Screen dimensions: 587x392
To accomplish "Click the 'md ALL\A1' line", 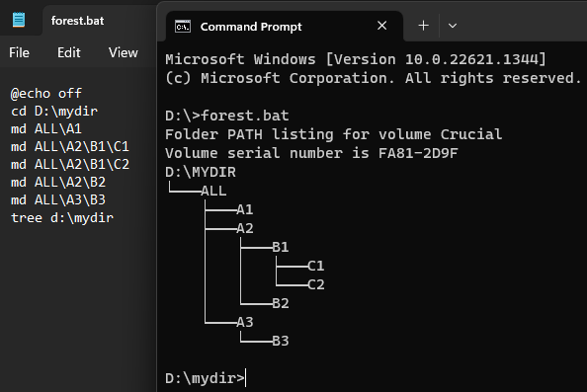I will click(46, 129).
